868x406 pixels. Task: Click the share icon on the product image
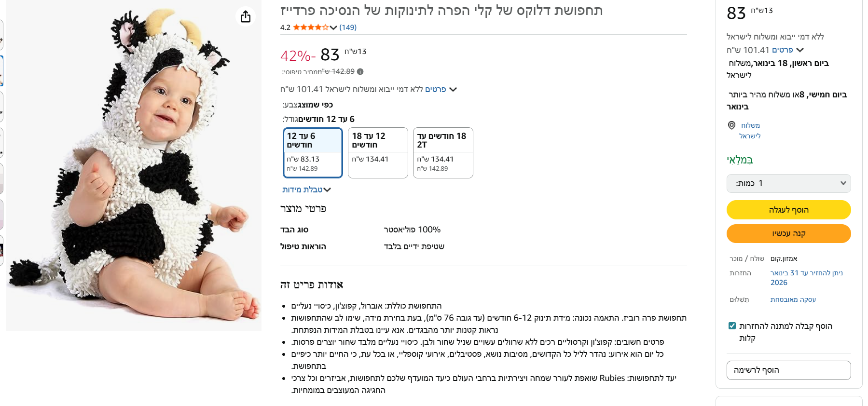[x=246, y=16]
